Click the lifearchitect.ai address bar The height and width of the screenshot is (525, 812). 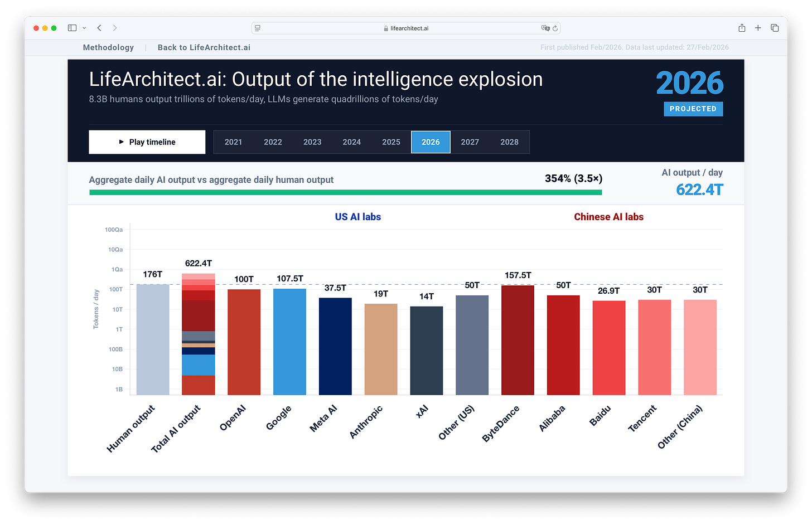point(406,28)
